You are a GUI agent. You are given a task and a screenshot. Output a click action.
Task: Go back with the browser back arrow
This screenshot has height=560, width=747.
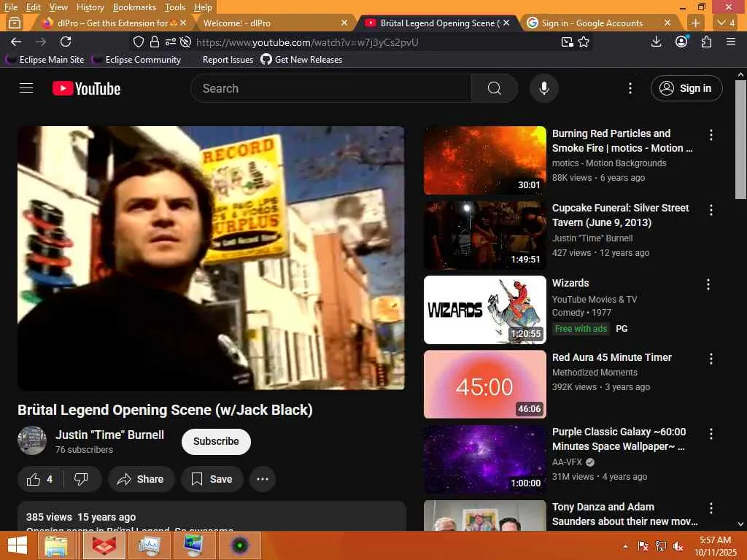pyautogui.click(x=16, y=42)
